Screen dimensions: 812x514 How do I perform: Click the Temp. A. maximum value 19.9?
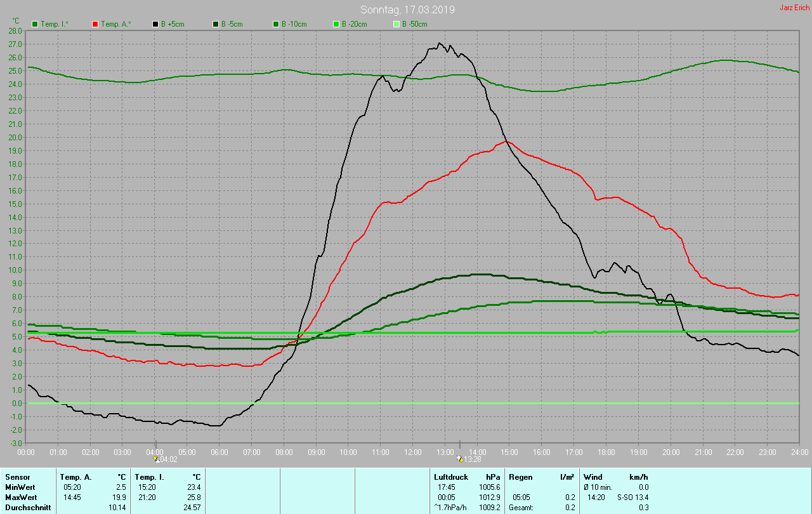(x=119, y=497)
